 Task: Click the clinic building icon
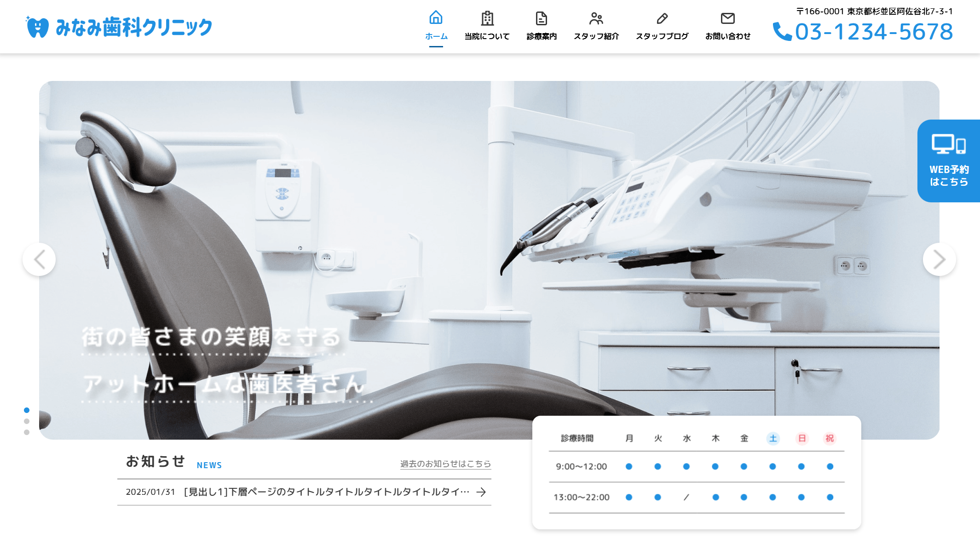point(487,18)
